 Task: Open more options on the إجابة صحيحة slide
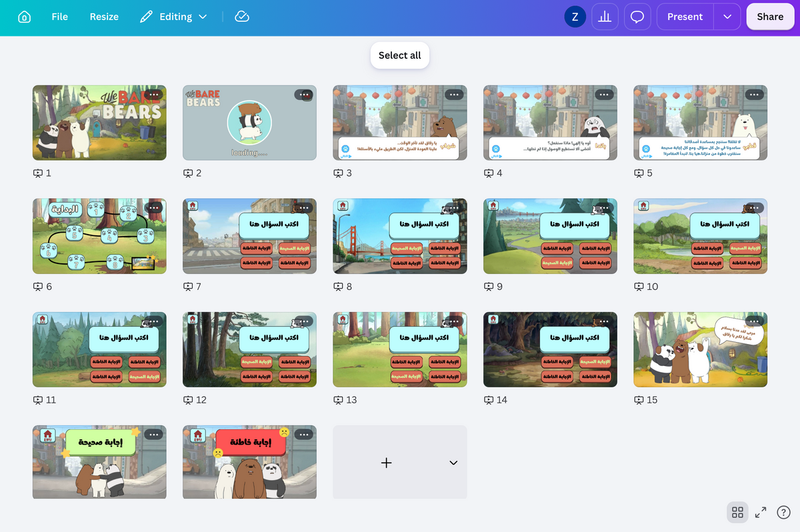pyautogui.click(x=153, y=435)
